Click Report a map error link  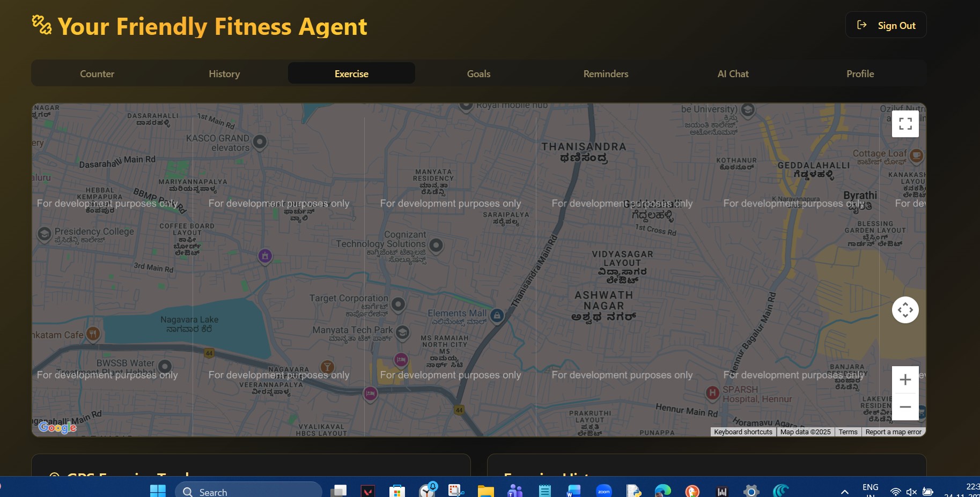(x=893, y=432)
